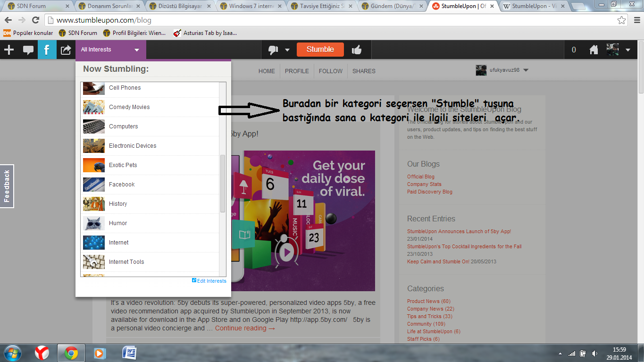644x362 pixels.
Task: Open the Popüler konular bookmark
Action: coord(28,33)
